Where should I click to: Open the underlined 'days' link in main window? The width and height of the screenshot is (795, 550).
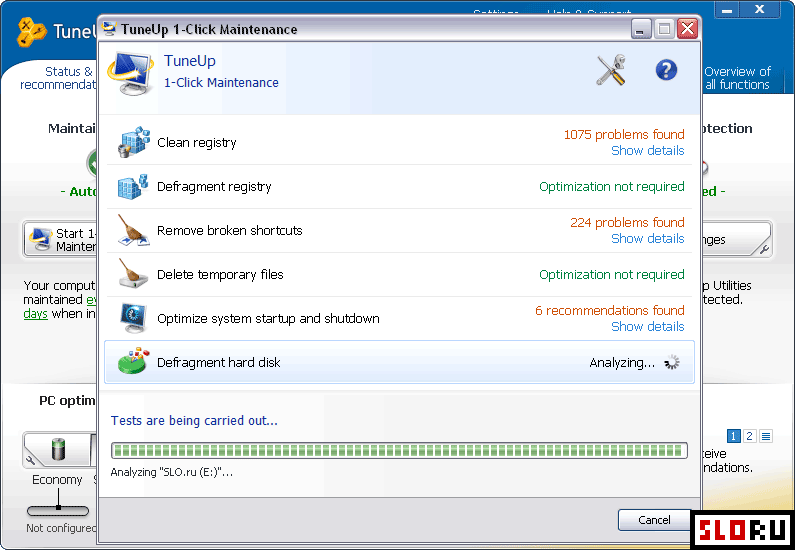35,314
